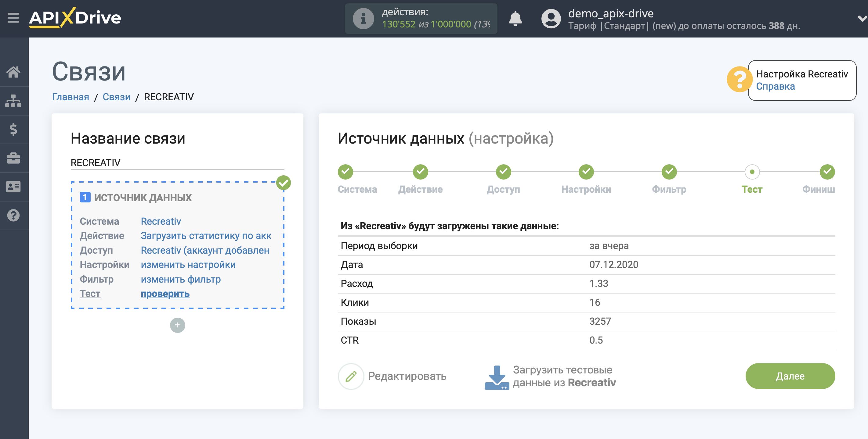The width and height of the screenshot is (868, 439).
Task: Select the Клики value 16
Action: click(x=595, y=302)
